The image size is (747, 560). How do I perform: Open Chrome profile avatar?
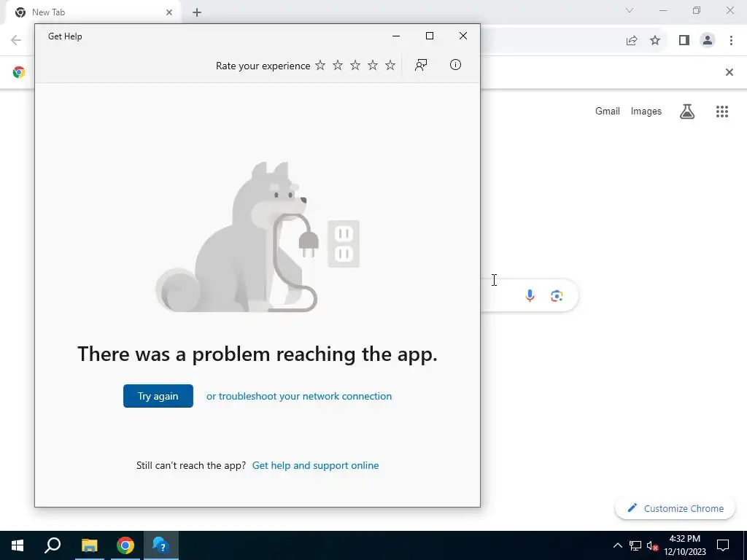708,41
